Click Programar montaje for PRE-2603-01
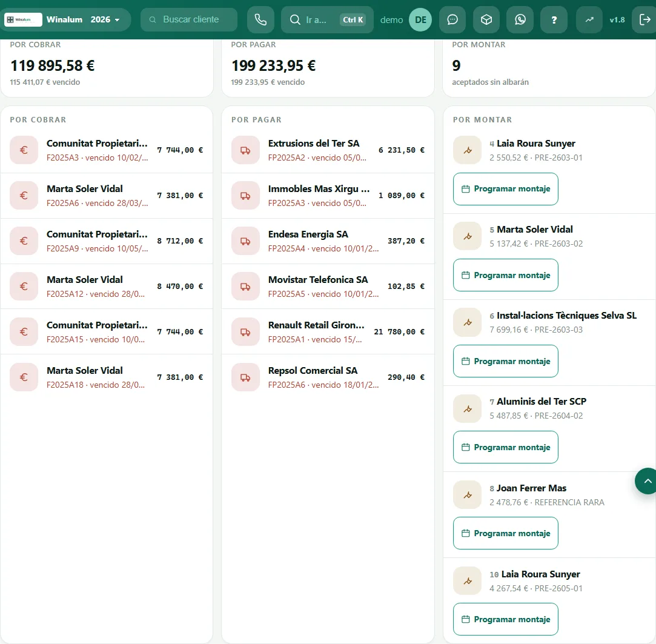Screen dimensions: 656x644 coord(505,189)
